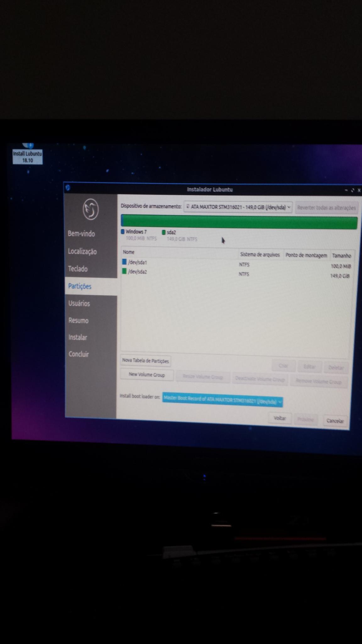Select the /dev/sda2 partition row
Screen dimensions: 362x644
pos(236,274)
